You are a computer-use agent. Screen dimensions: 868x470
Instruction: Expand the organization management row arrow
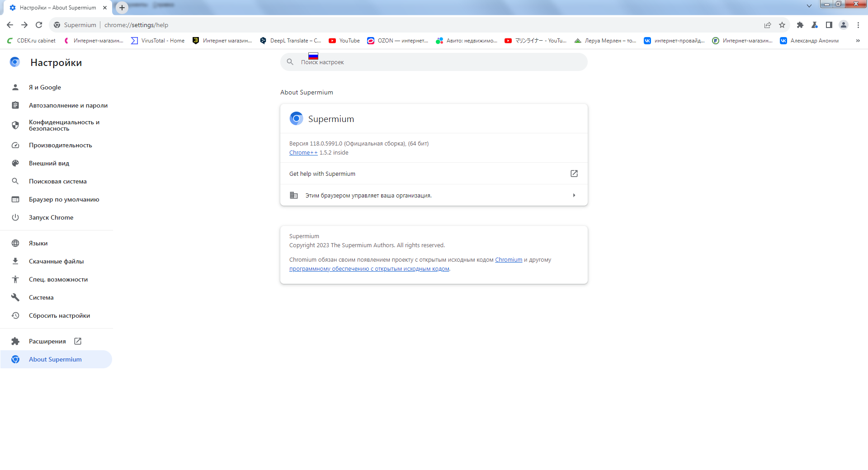[574, 195]
